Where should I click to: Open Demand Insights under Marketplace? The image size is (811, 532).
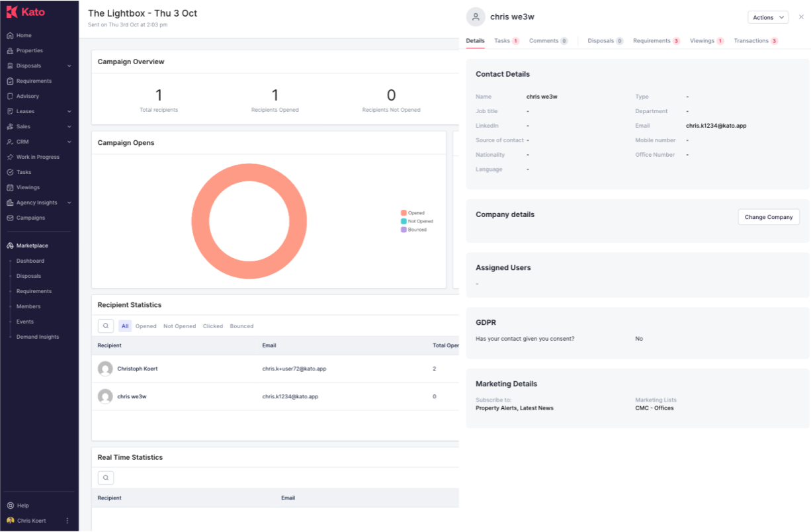click(38, 337)
